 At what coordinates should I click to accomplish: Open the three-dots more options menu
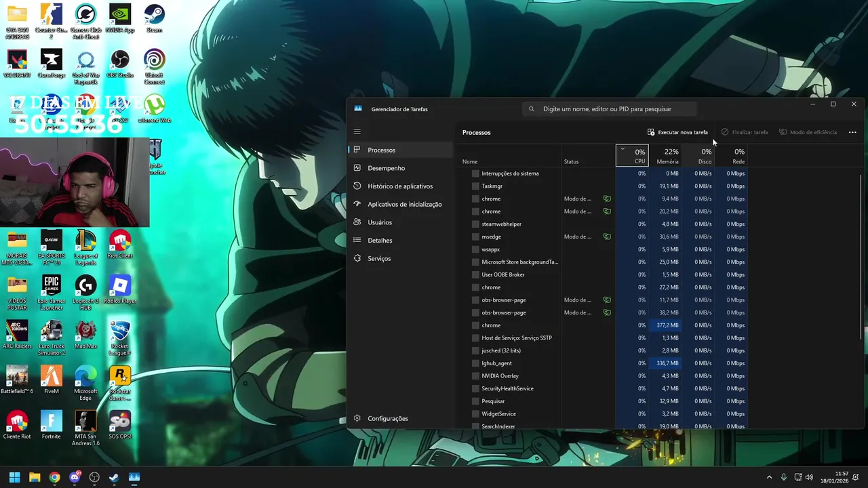(852, 132)
